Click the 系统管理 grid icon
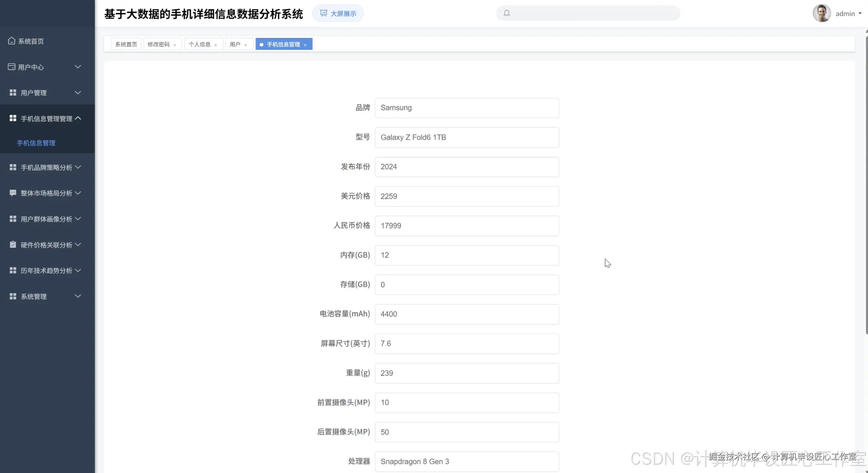This screenshot has height=473, width=868. [13, 296]
